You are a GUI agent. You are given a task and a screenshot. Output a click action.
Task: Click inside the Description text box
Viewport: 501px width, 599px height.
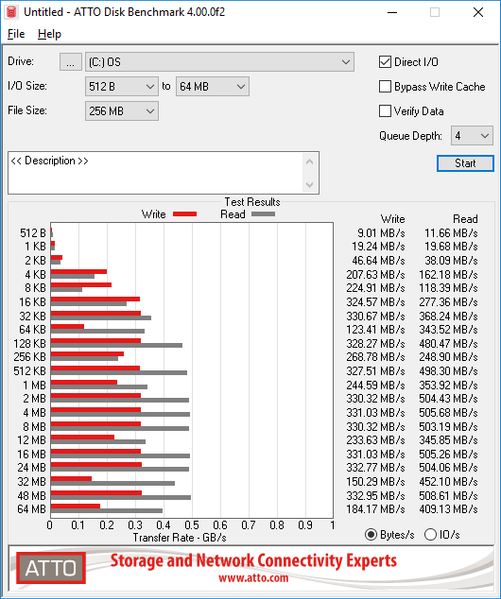[156, 173]
